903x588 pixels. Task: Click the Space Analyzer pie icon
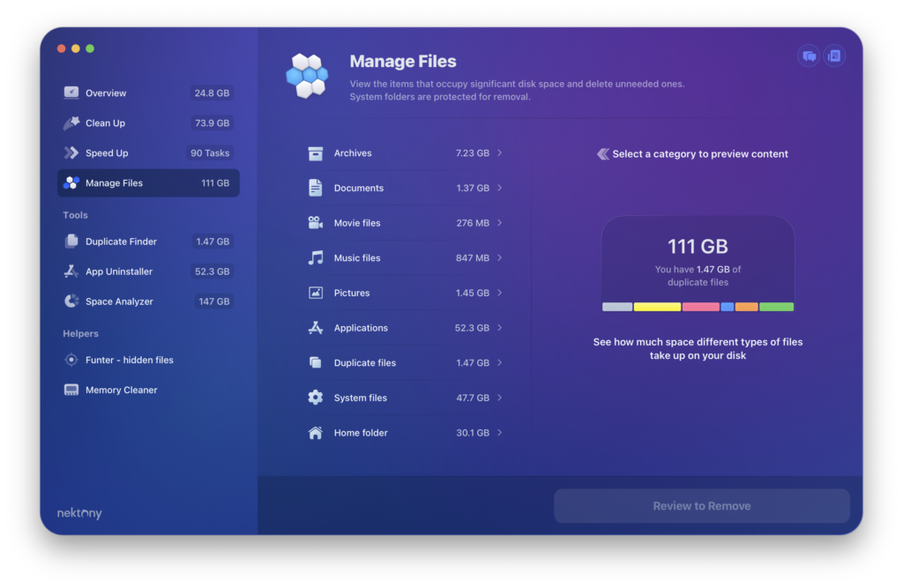tap(71, 301)
